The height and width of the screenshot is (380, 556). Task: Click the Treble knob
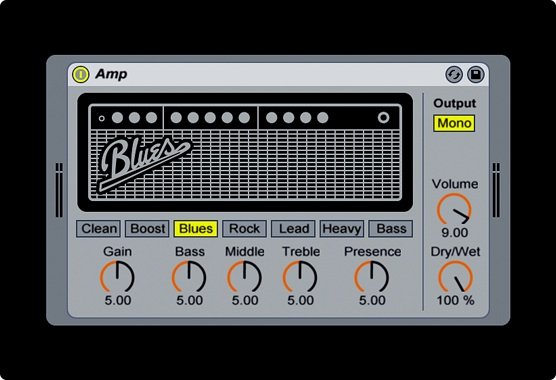coord(300,277)
